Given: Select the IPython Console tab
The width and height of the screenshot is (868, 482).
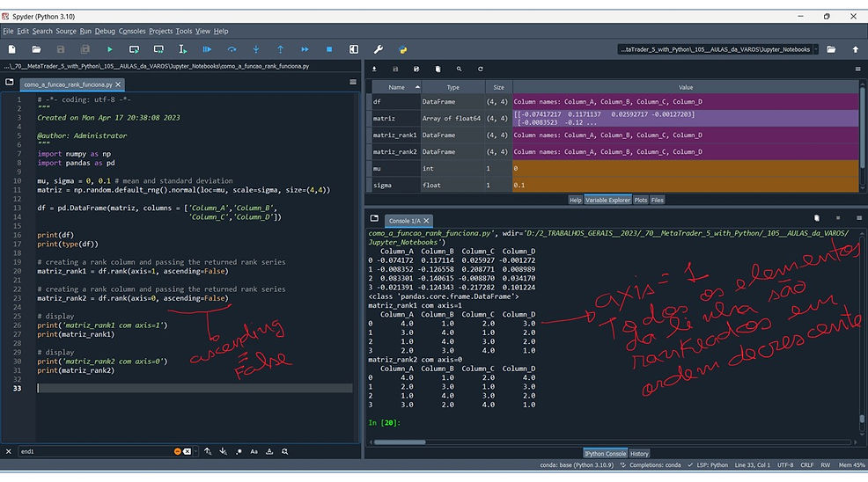Looking at the screenshot, I should click(x=605, y=453).
